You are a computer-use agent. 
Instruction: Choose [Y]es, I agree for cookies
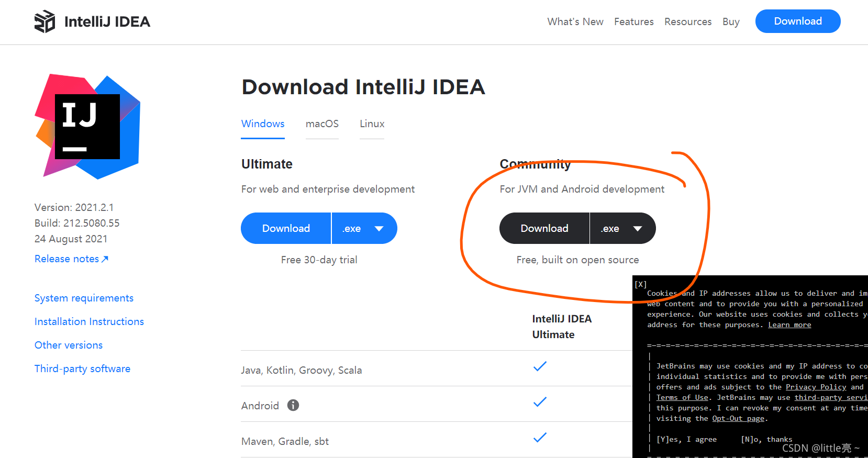pos(686,439)
